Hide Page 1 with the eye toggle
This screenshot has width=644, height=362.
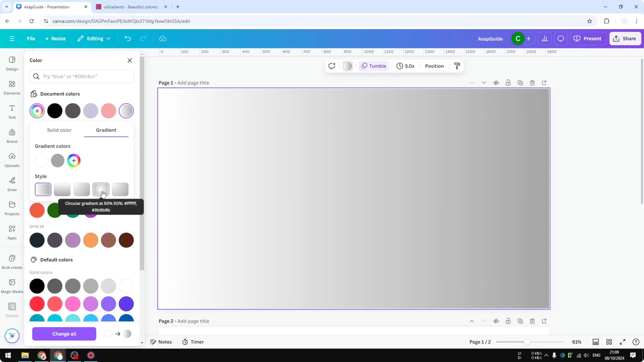tap(496, 83)
